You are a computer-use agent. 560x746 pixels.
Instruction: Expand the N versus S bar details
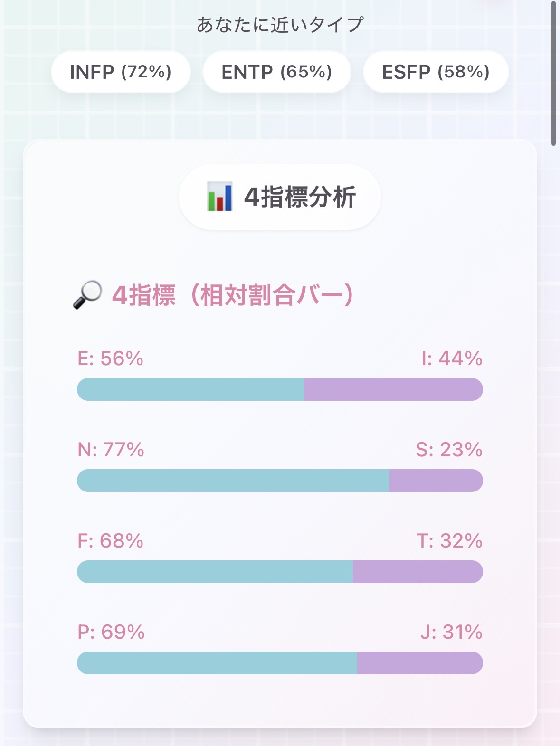[x=280, y=481]
